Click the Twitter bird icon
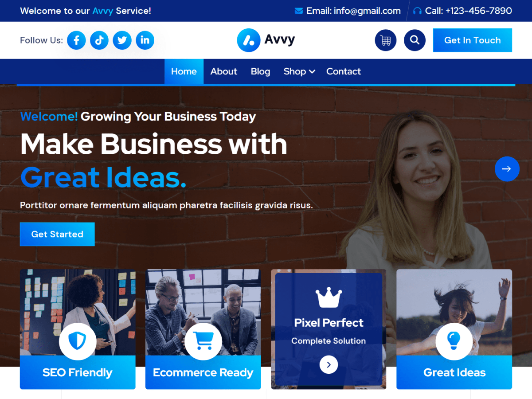This screenshot has height=399, width=532. 122,40
